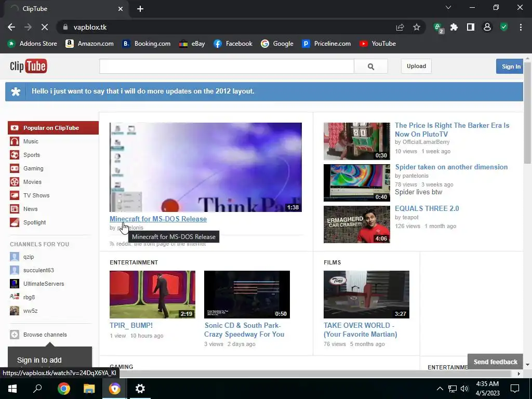Play the Minecraft for MS-DOS featured thumbnail

(x=206, y=167)
